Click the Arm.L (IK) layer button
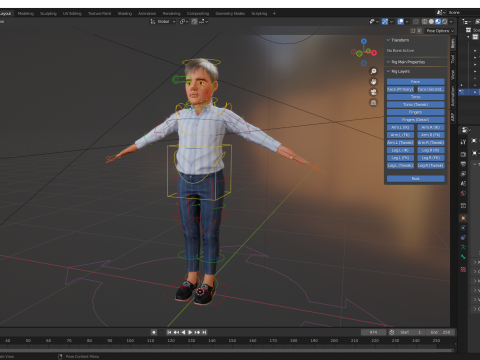480x360 pixels. pos(400,127)
